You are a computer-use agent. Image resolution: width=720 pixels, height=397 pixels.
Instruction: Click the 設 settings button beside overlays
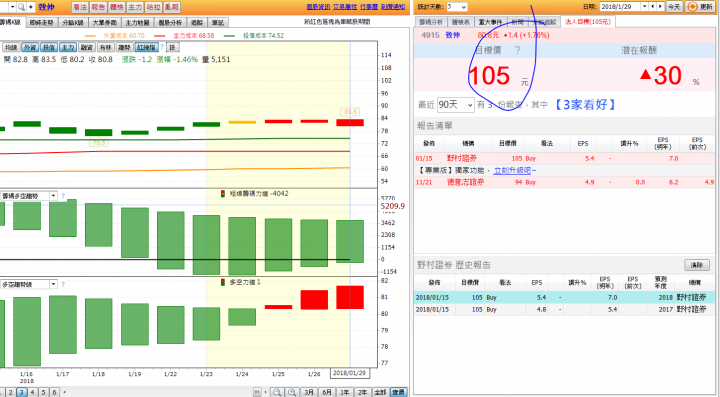(173, 47)
